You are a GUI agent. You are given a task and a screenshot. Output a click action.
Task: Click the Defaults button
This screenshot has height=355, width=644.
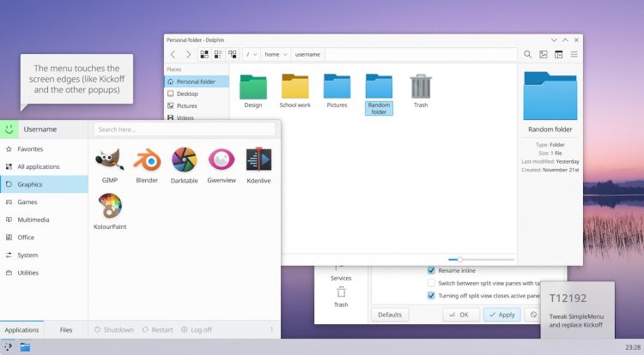[390, 315]
